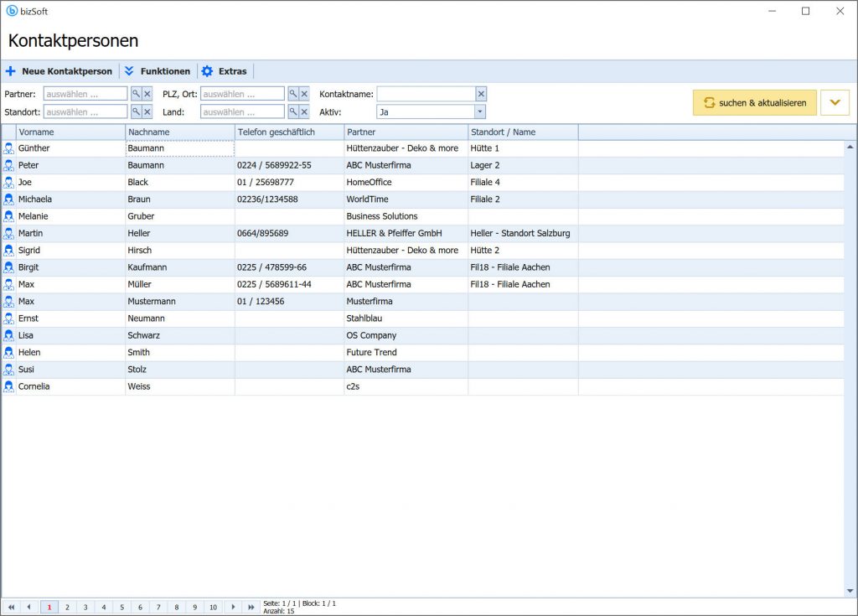Click the table scrollbar down arrow
This screenshot has width=858, height=616.
tap(850, 591)
